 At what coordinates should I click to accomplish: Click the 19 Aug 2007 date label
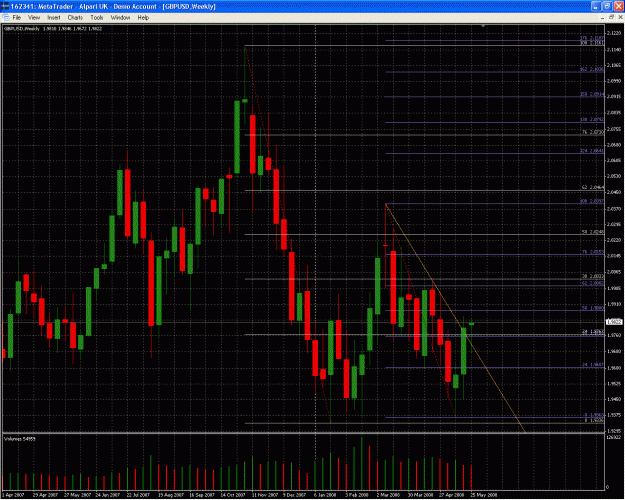tap(171, 495)
